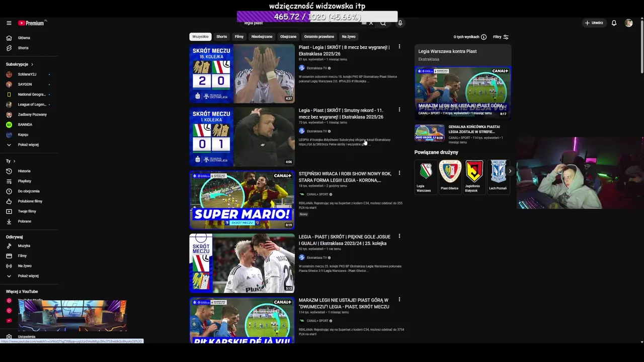644x362 pixels.
Task: Open SUPER MARIO Legia-Korona thumbnail
Action: (x=242, y=200)
